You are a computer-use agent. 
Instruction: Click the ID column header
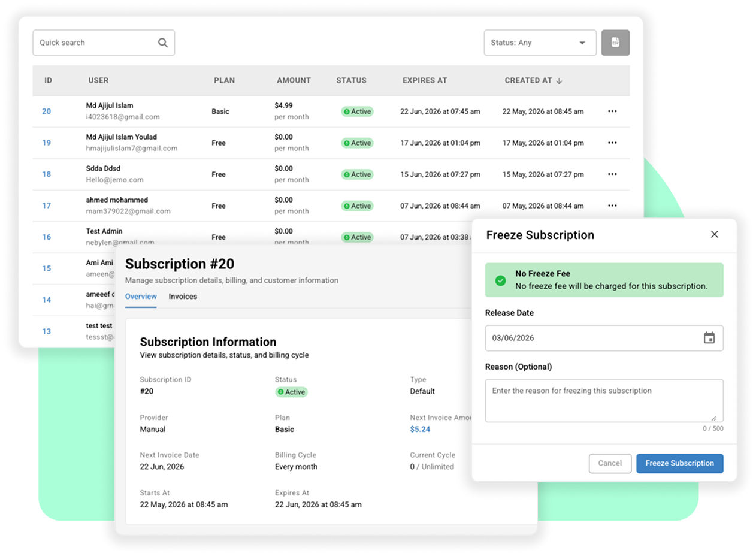(48, 80)
